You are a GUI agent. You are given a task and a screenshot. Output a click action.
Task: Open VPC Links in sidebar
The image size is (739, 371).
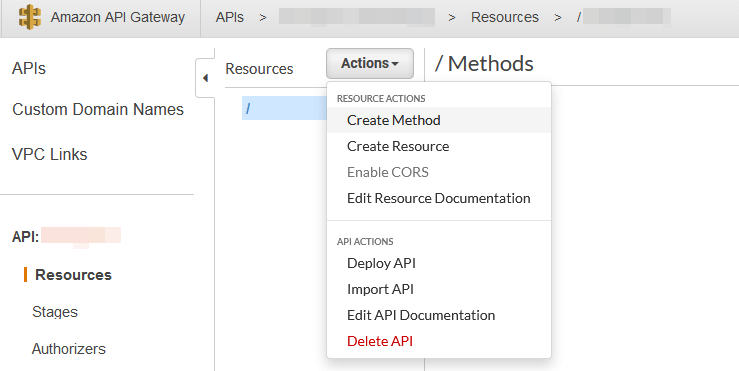(49, 154)
